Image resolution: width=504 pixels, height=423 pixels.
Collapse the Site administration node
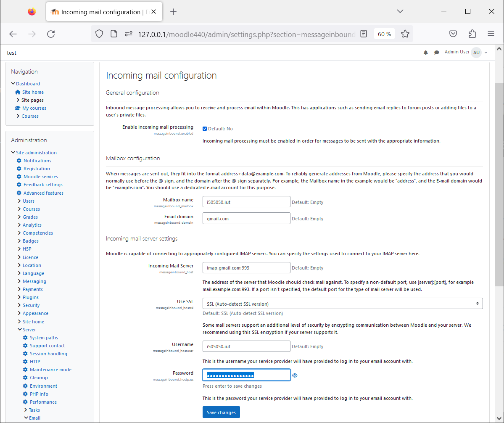pos(13,152)
